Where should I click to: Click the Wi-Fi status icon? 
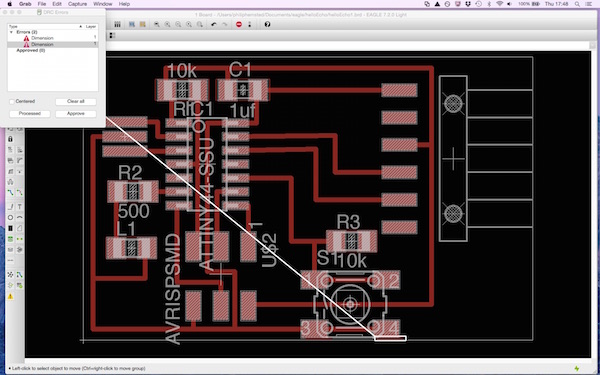click(x=499, y=4)
